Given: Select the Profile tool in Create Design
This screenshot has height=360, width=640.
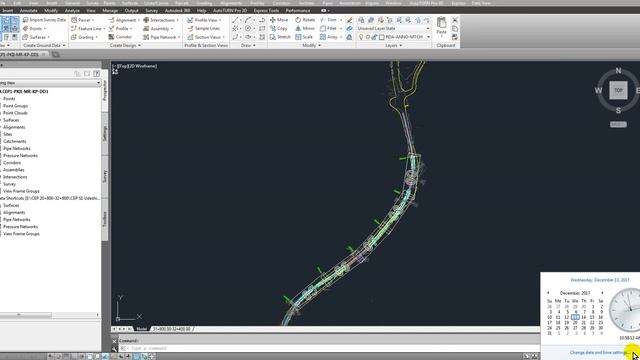Looking at the screenshot, I should tap(120, 29).
